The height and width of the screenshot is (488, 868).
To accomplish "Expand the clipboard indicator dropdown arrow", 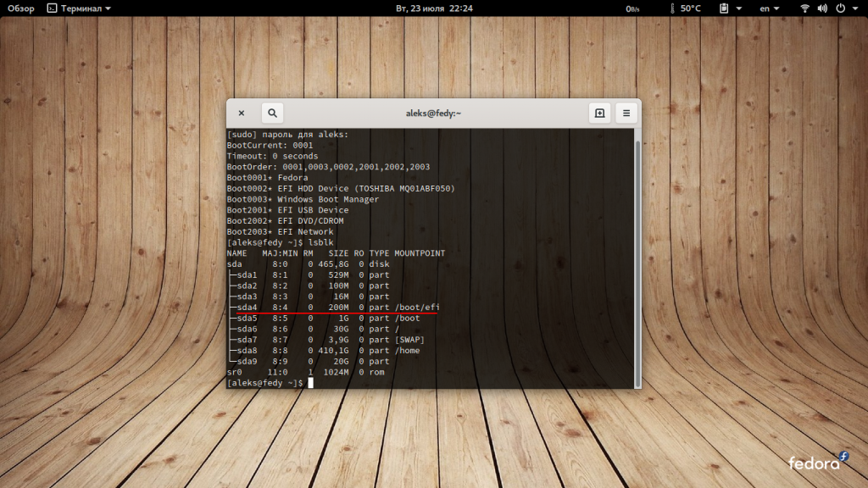I will pos(738,8).
